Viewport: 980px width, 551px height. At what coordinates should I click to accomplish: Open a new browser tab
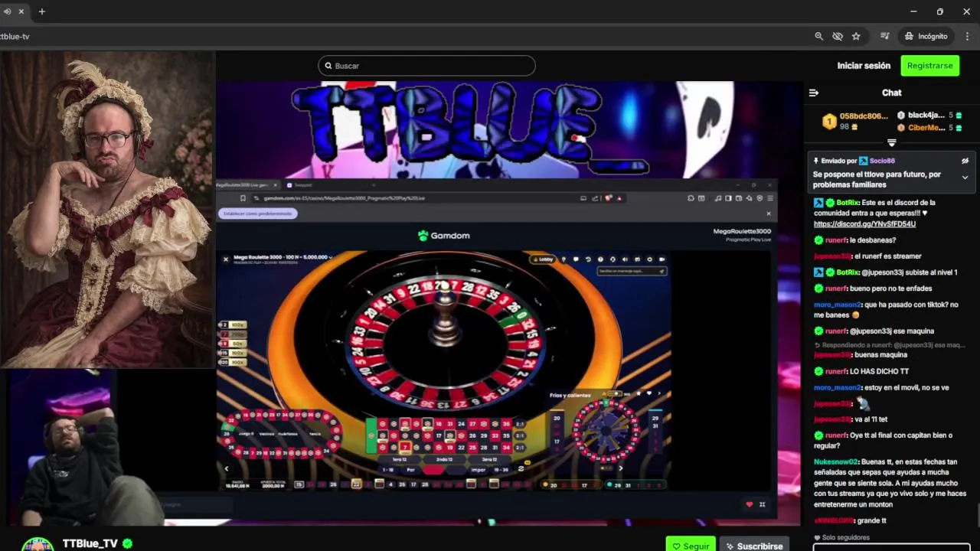click(x=42, y=11)
